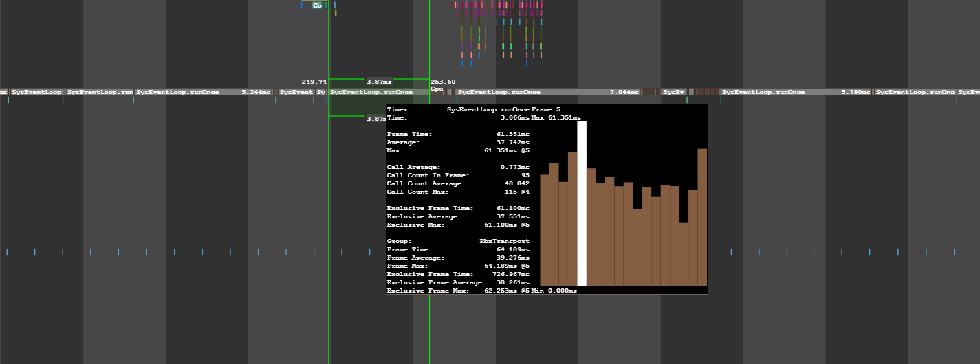Click the "Cpu" label under 253.60
This screenshot has height=364, width=980.
coord(437,89)
